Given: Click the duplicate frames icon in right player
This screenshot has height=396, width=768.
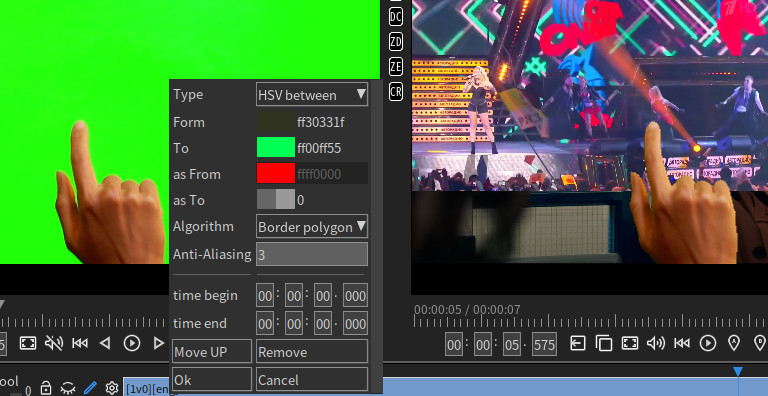Looking at the screenshot, I should coord(604,343).
